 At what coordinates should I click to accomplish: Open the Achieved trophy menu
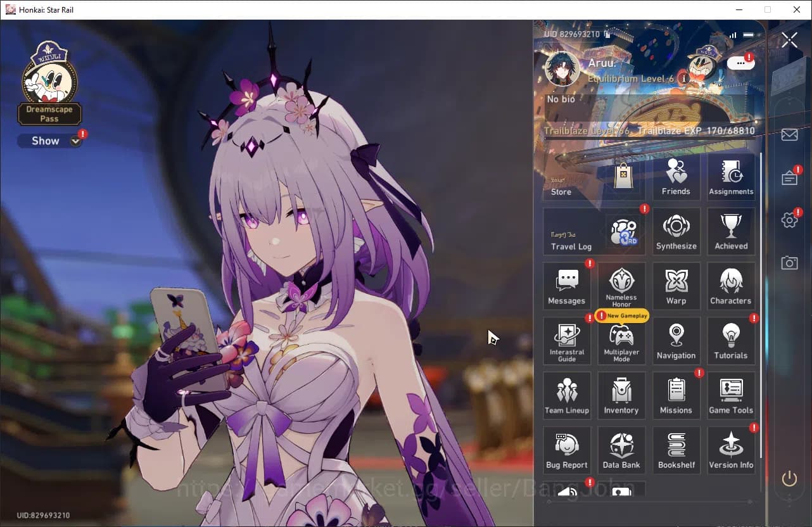click(x=731, y=232)
